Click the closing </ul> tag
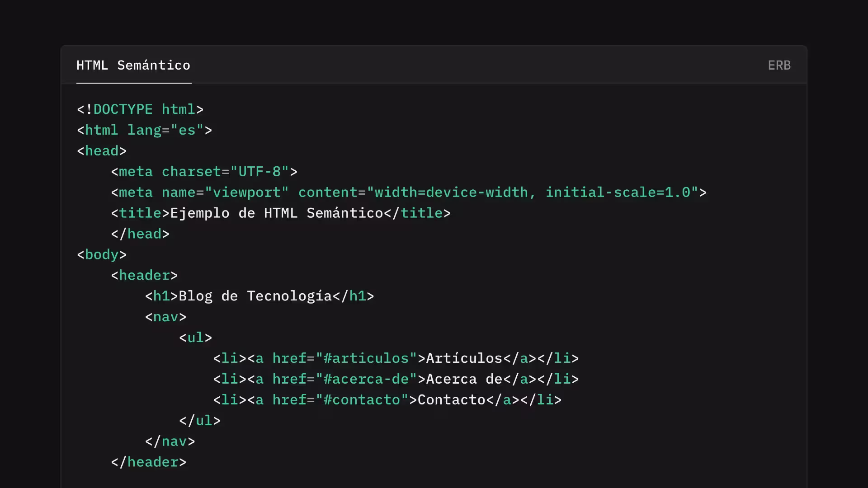Image resolution: width=868 pixels, height=488 pixels. 200,421
